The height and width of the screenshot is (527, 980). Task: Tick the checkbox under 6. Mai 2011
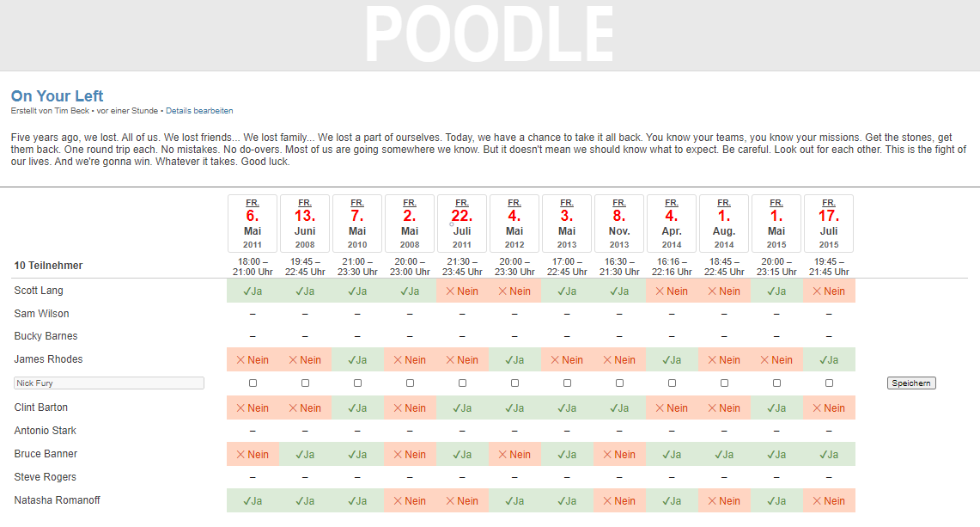(253, 383)
